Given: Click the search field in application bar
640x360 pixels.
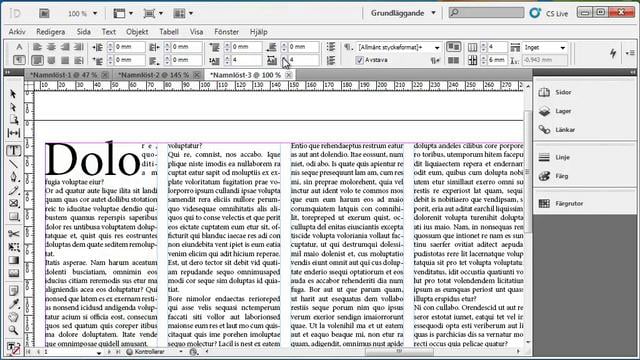Looking at the screenshot, I should (487, 13).
